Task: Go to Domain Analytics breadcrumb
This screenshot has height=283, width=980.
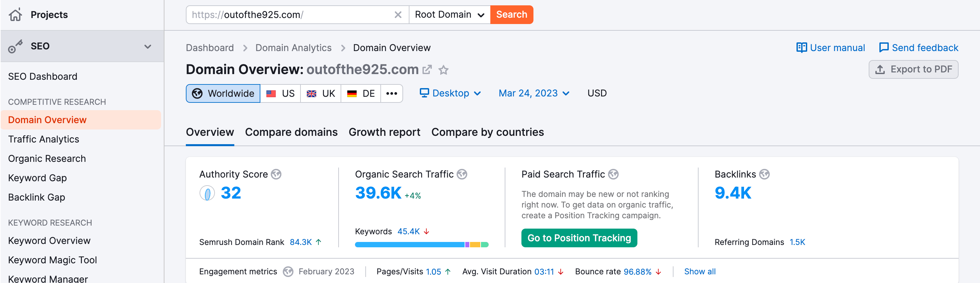Action: point(293,48)
